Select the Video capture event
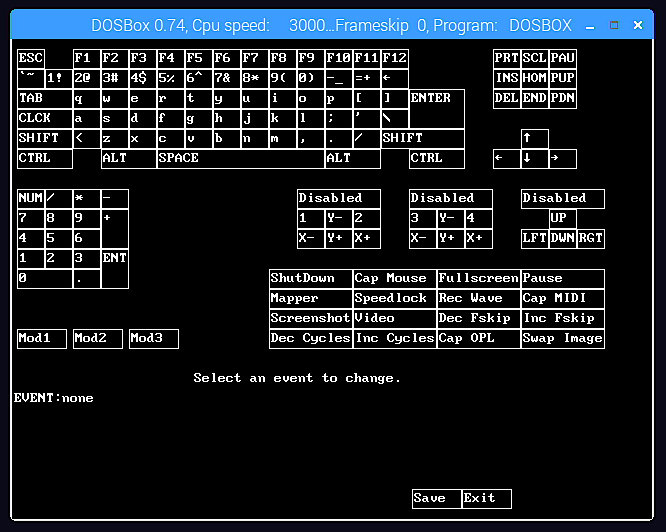The width and height of the screenshot is (666, 532). point(395,319)
